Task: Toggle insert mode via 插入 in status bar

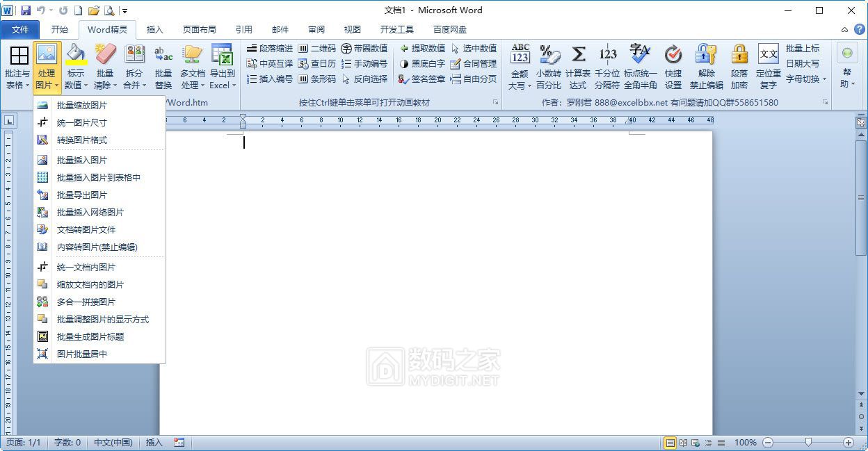Action: tap(153, 443)
